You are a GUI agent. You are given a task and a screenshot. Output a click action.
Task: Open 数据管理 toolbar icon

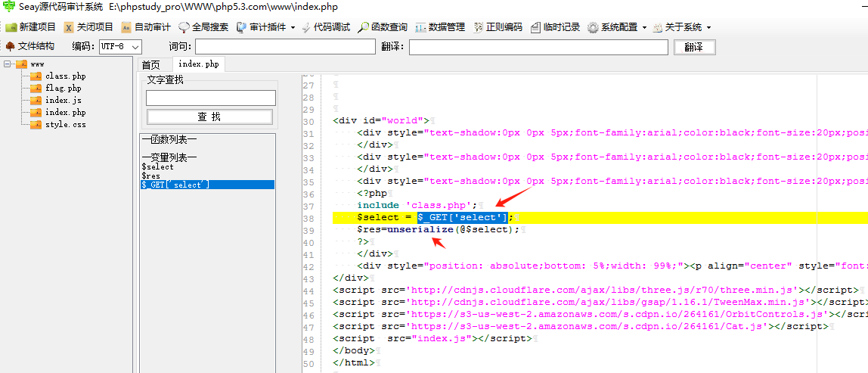pos(421,27)
